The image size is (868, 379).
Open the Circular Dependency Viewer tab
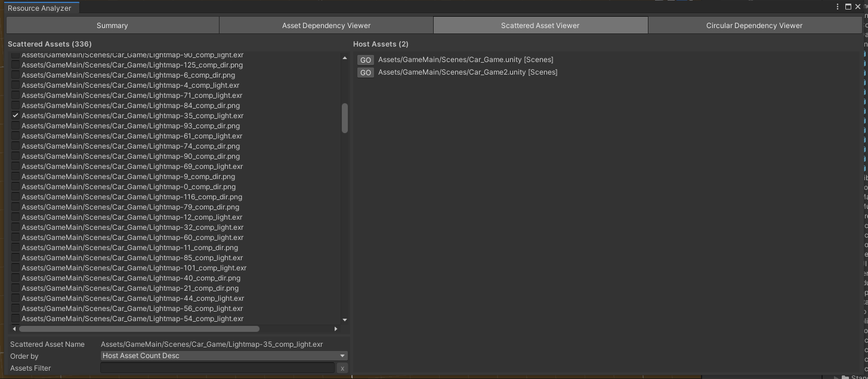754,25
